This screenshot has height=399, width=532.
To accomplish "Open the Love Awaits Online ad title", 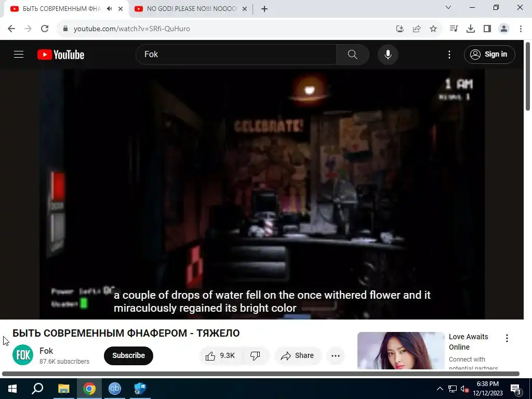I will coord(469,342).
